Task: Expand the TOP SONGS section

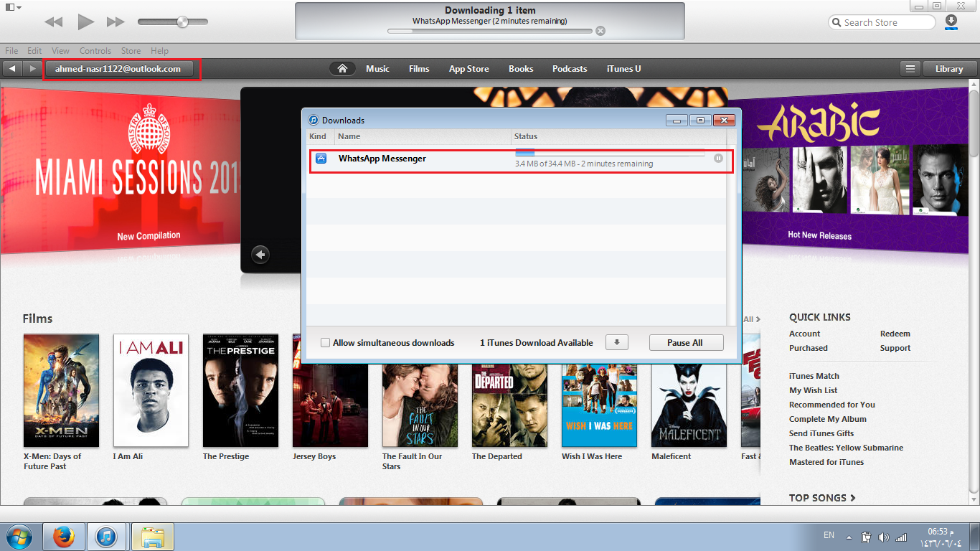Action: tap(822, 498)
